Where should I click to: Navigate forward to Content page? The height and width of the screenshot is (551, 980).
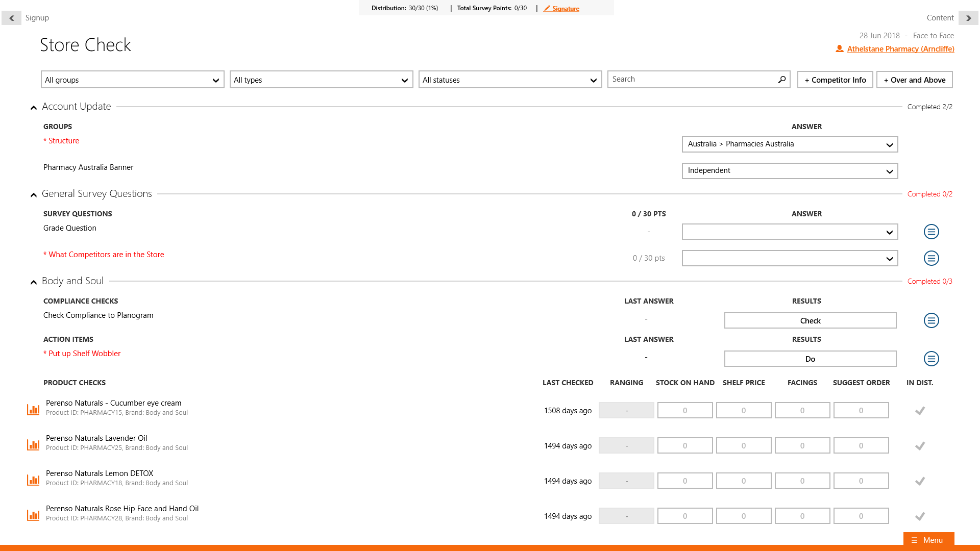coord(968,18)
